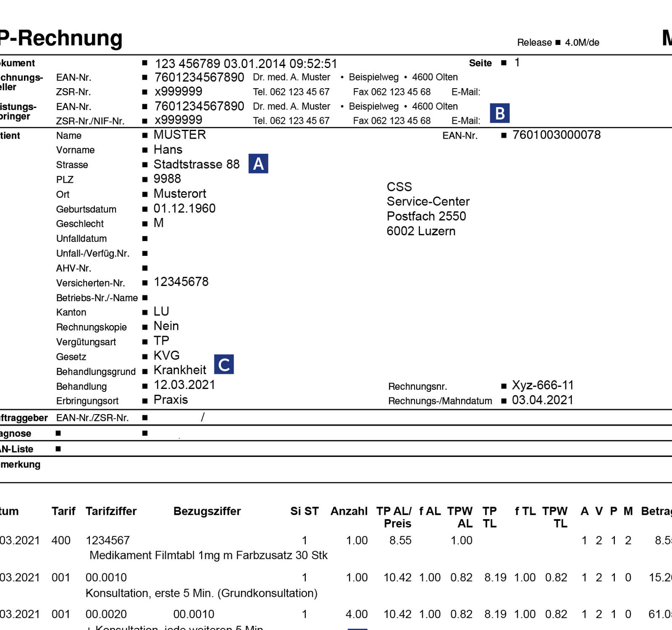Select patient name value "MUSTER"

coord(180,135)
